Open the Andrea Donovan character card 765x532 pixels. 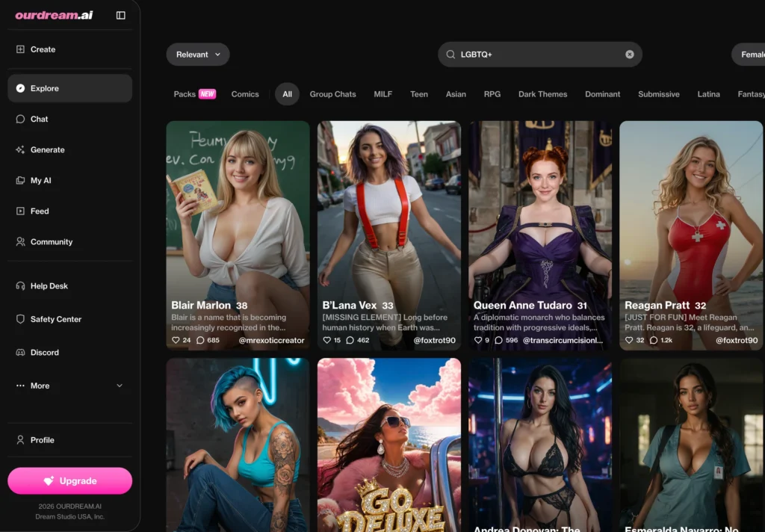click(x=540, y=445)
